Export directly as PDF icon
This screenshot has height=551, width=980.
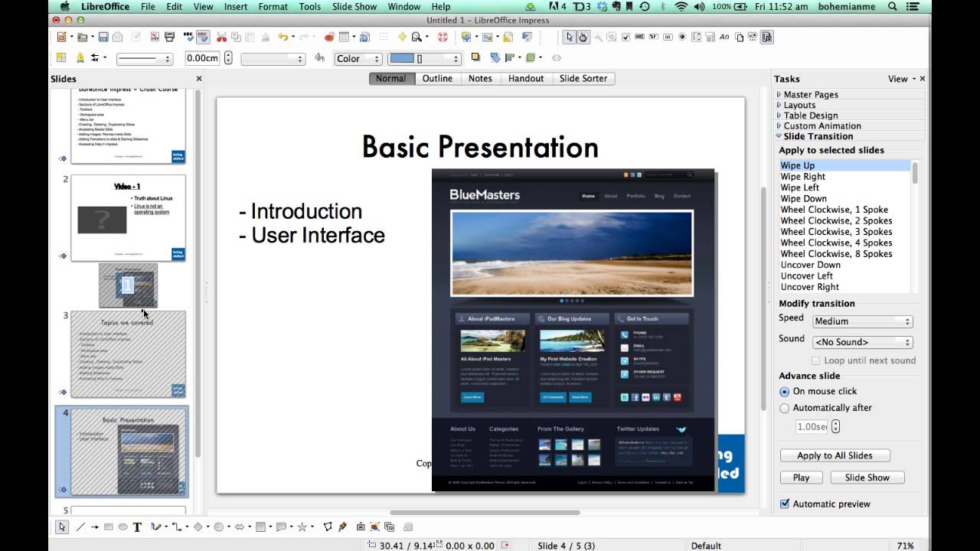(154, 37)
